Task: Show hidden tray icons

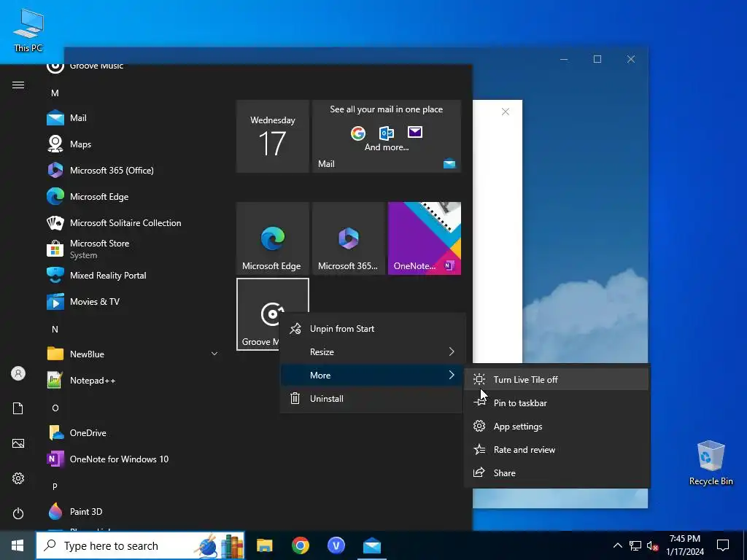Action: [x=617, y=545]
